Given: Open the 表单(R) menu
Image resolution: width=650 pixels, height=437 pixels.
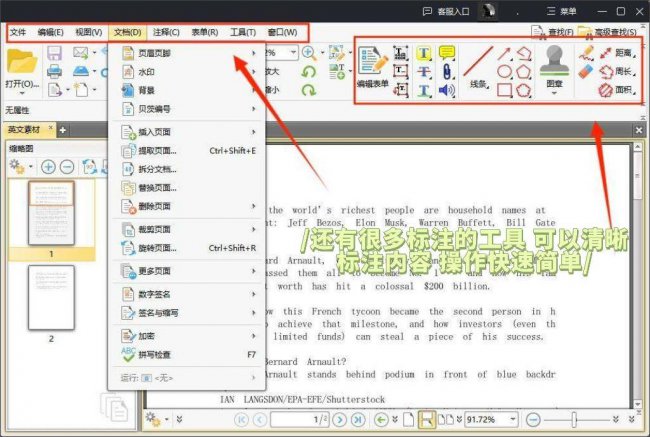Looking at the screenshot, I should [x=204, y=32].
